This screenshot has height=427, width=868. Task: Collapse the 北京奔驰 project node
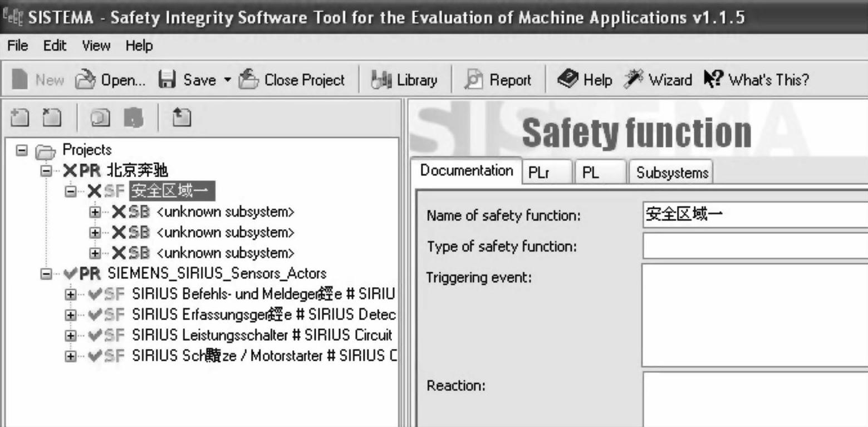pyautogui.click(x=46, y=170)
